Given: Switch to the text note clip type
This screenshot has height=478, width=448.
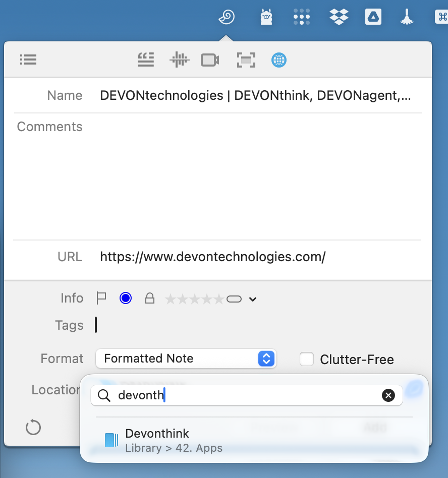Looking at the screenshot, I should [x=146, y=60].
